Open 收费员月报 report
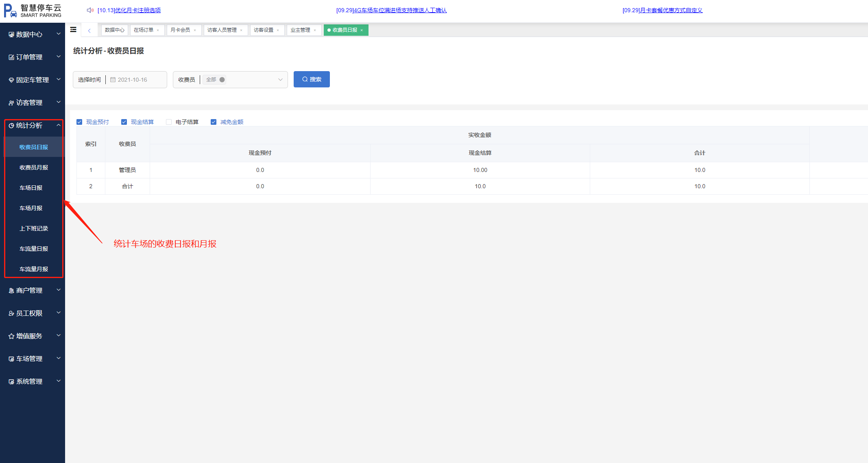 point(34,167)
